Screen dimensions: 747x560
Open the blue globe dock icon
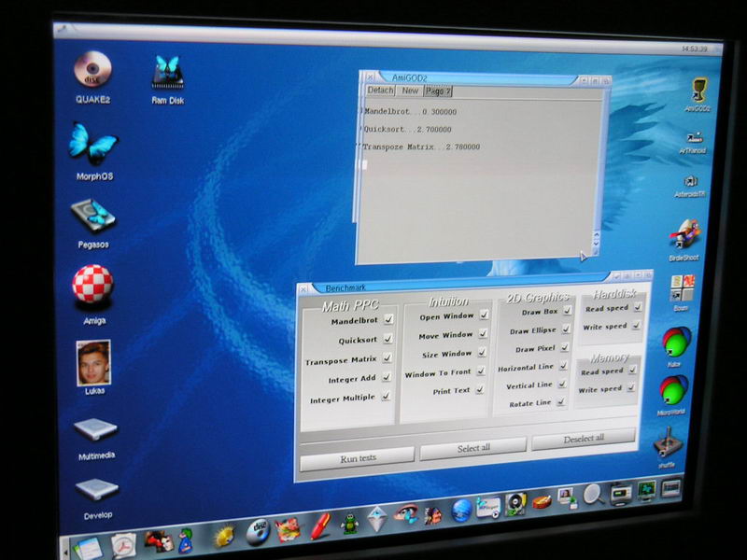[x=461, y=511]
